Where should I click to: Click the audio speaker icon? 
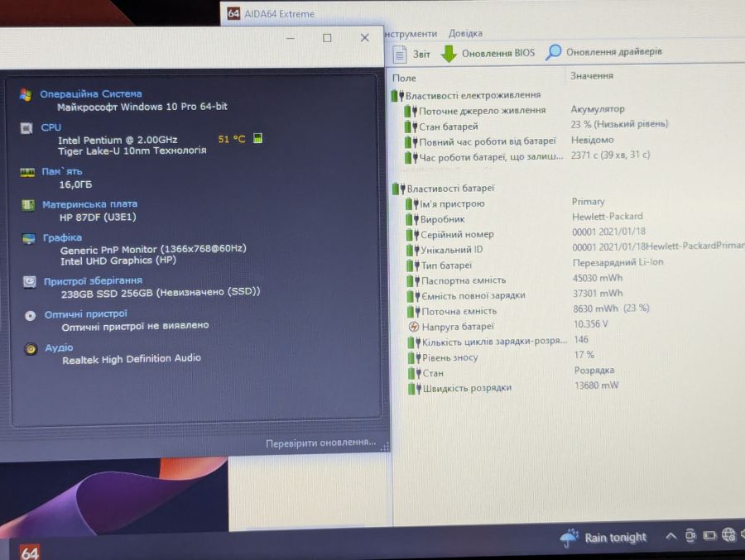pos(31,349)
